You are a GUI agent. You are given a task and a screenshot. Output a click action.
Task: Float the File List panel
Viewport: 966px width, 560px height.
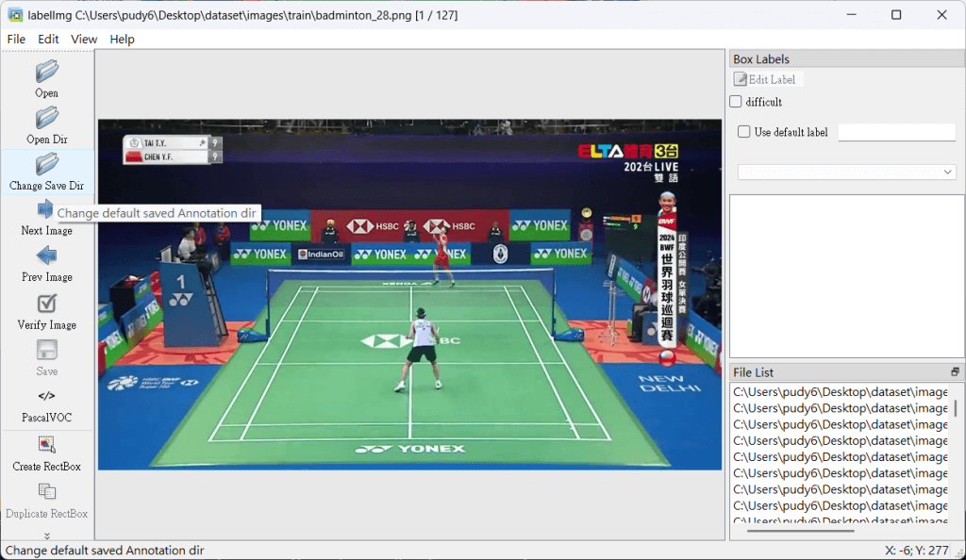tap(955, 372)
